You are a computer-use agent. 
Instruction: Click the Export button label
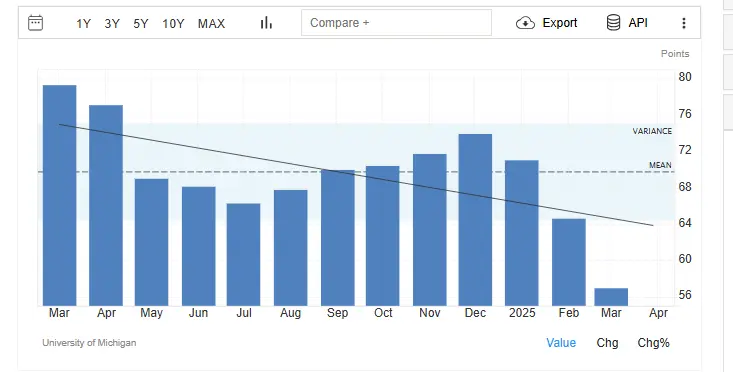560,23
